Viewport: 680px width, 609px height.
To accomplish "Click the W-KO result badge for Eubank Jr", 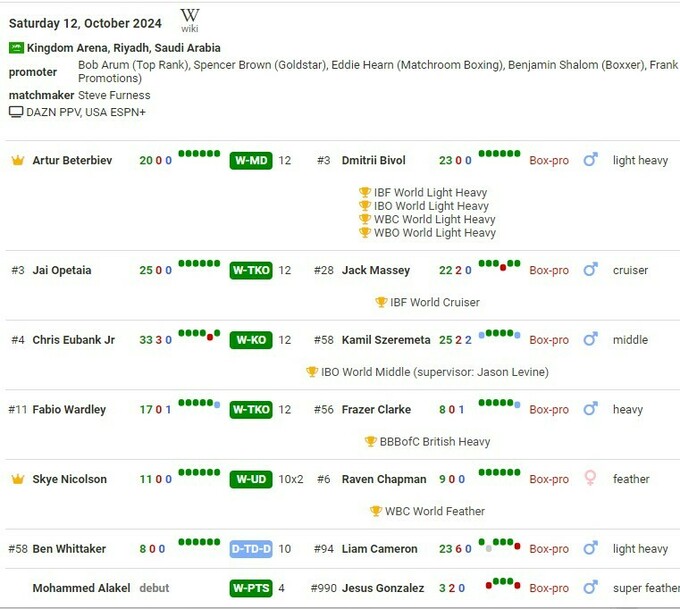I will (x=250, y=340).
